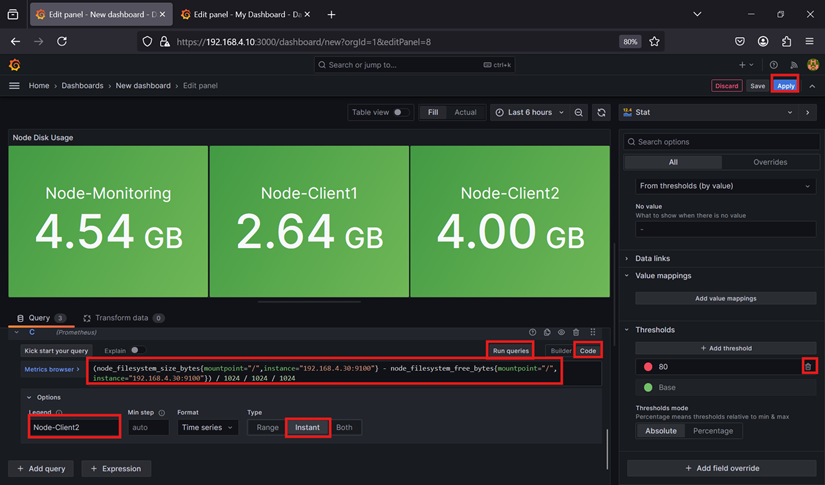The width and height of the screenshot is (825, 485).
Task: Set thresholds mode to Absolute
Action: click(x=661, y=431)
